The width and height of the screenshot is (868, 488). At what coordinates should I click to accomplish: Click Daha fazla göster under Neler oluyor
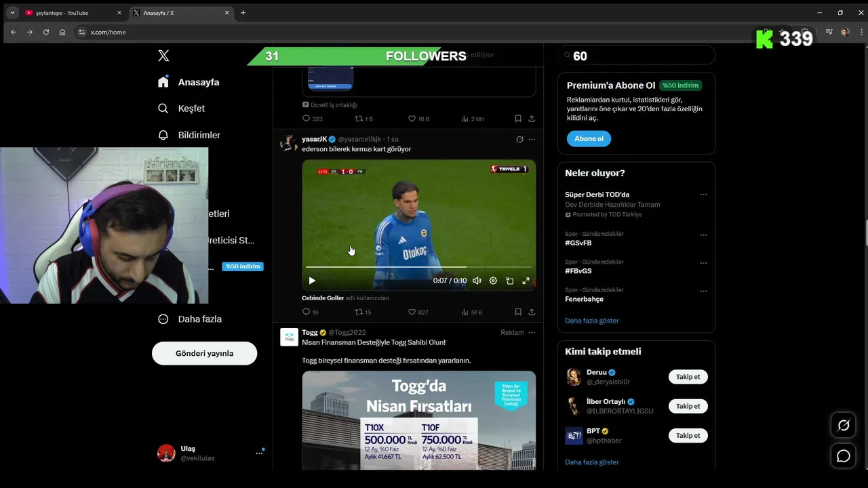[592, 321]
